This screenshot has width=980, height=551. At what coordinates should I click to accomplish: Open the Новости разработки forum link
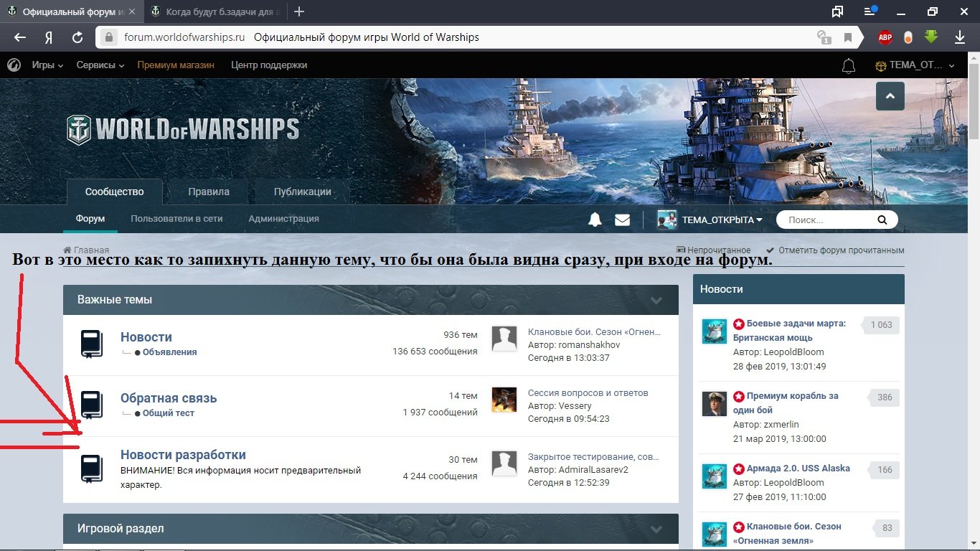183,455
